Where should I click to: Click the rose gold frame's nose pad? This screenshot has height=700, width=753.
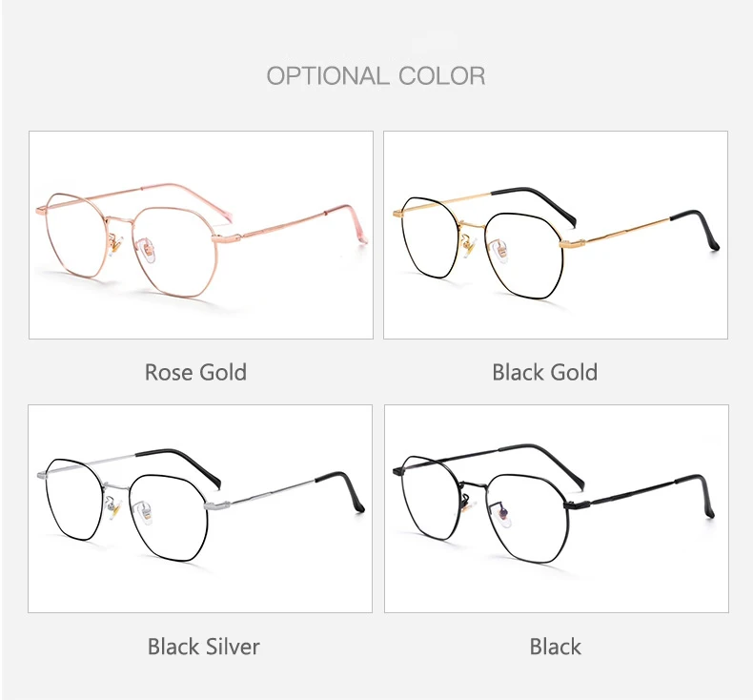150,252
